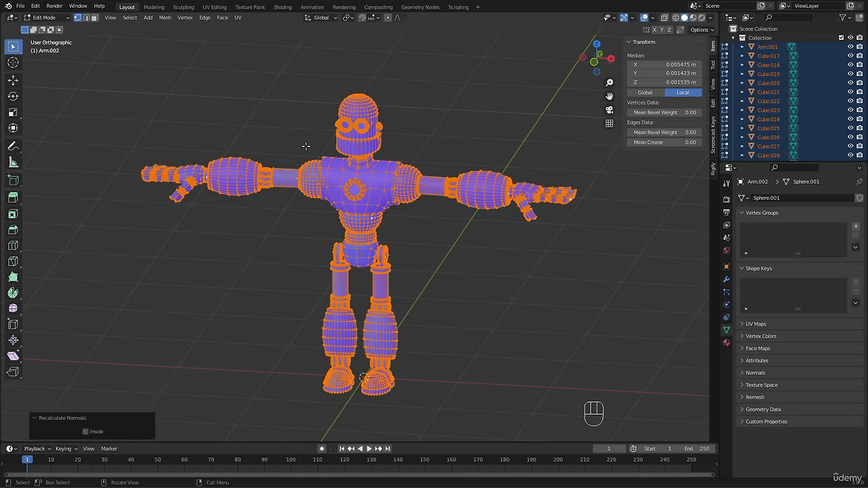Select the Move tool
The height and width of the screenshot is (488, 868).
pos(13,80)
